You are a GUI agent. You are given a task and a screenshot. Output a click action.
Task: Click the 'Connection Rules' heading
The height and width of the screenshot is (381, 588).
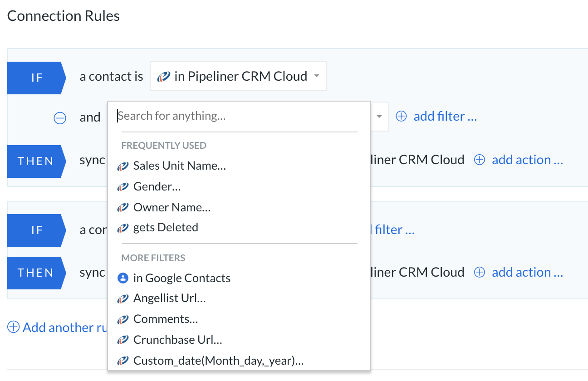pos(64,16)
